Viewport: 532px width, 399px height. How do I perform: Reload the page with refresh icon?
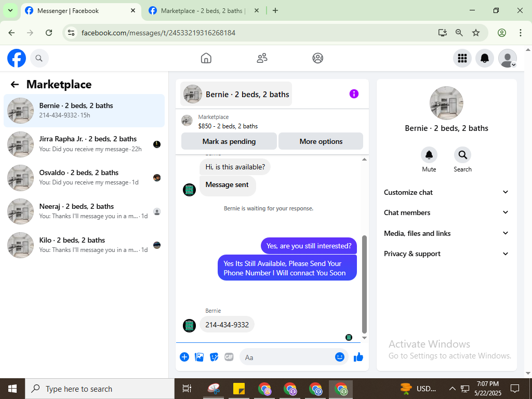coord(49,33)
